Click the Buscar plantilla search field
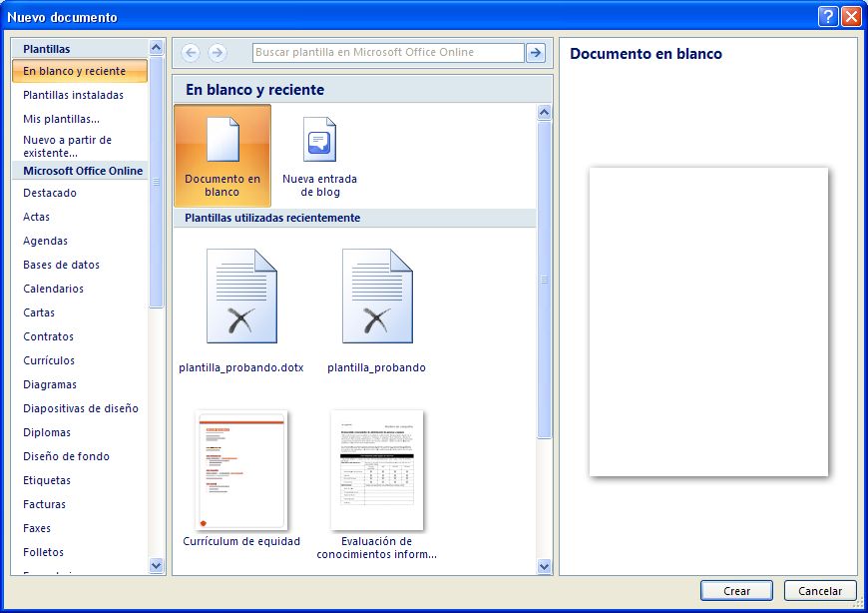This screenshot has height=613, width=868. (388, 53)
